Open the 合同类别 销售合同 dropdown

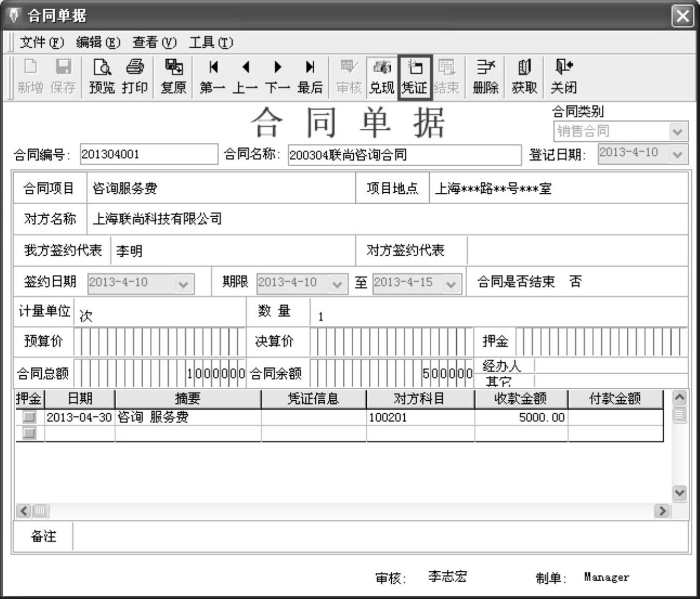[677, 131]
